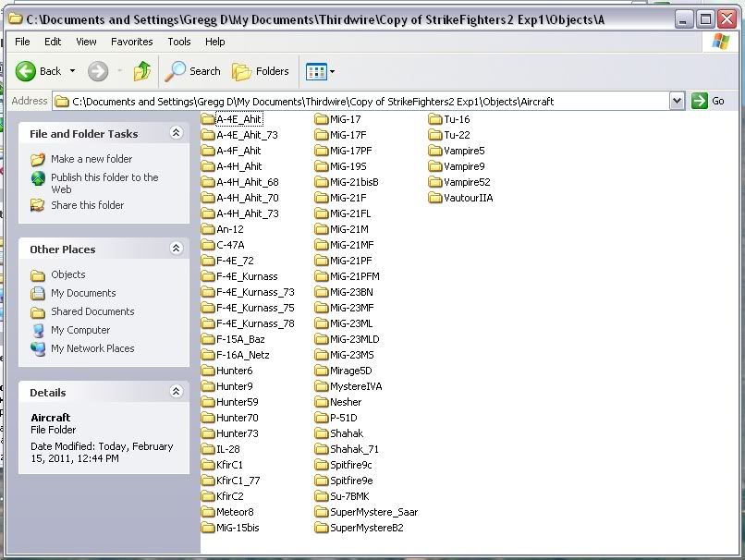The width and height of the screenshot is (745, 560).
Task: Select the SuperMystereB2 folder icon
Action: (x=322, y=528)
